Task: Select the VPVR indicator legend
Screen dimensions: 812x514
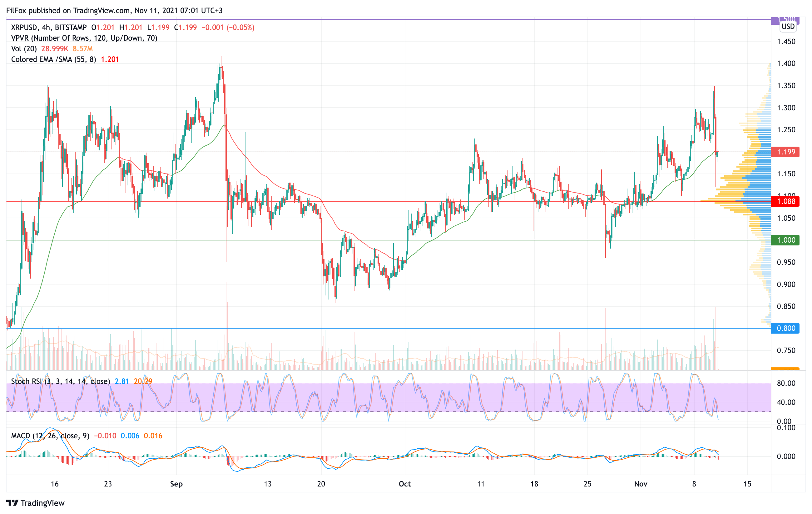Action: point(84,38)
